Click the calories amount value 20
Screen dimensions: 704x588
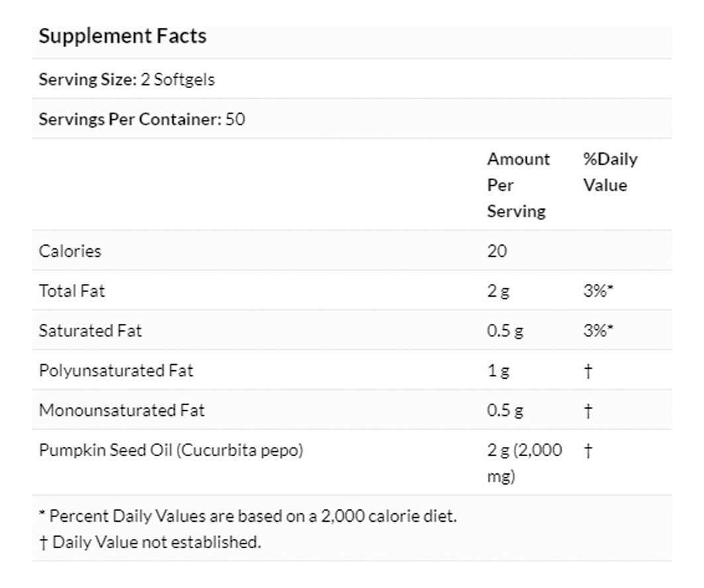497,251
